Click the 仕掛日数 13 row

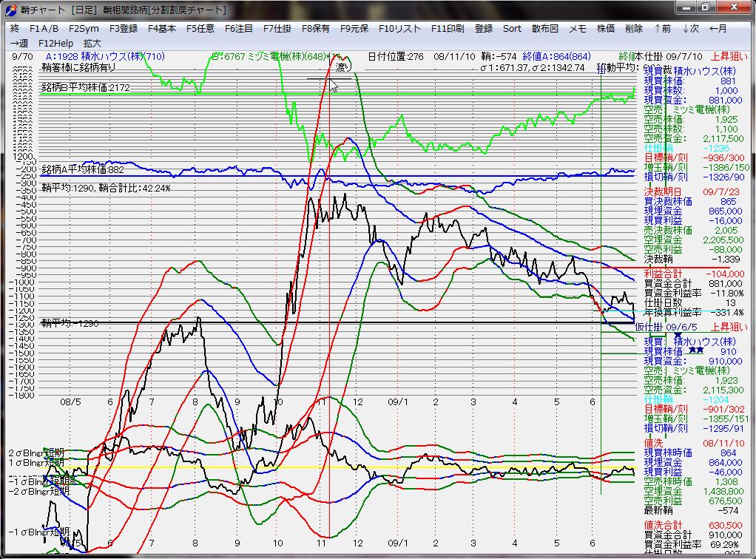click(690, 302)
